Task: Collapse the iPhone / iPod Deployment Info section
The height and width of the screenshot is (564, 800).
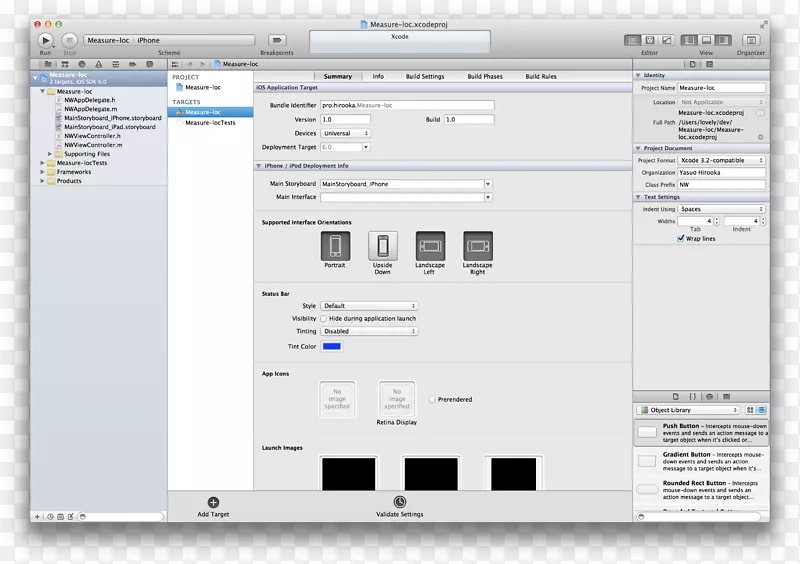Action: point(259,166)
